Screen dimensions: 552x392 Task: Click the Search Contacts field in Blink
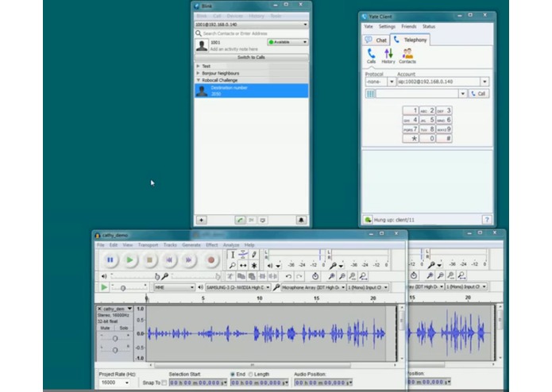[x=251, y=33]
